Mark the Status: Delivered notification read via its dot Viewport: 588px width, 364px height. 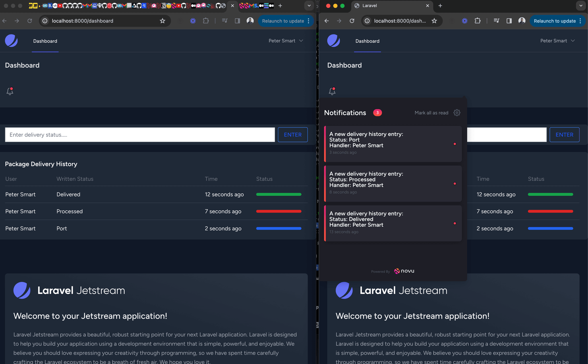pos(455,223)
